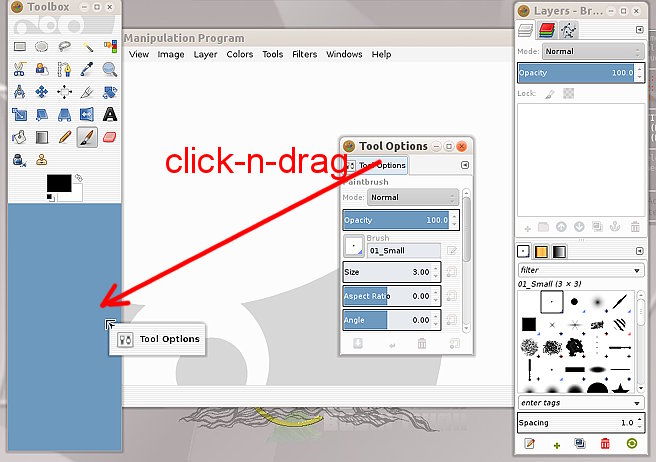Select the Paths pen tool
Screen dimensions: 656x462
point(64,69)
